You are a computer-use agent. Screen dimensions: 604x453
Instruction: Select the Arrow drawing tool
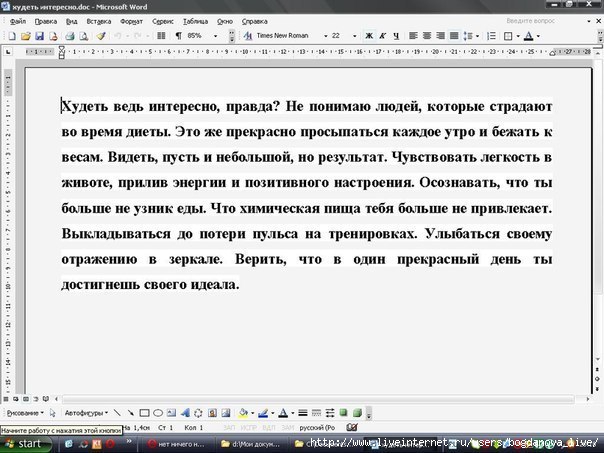click(x=131, y=413)
